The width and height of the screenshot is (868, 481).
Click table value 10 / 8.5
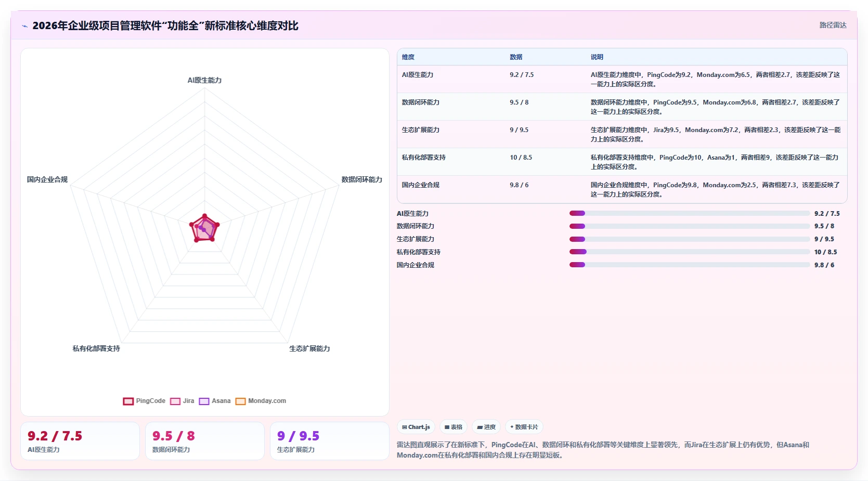(x=521, y=158)
